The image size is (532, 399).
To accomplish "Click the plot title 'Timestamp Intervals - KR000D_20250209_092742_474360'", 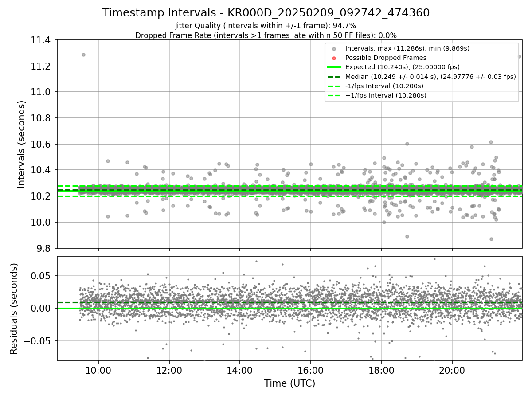I will click(266, 13).
